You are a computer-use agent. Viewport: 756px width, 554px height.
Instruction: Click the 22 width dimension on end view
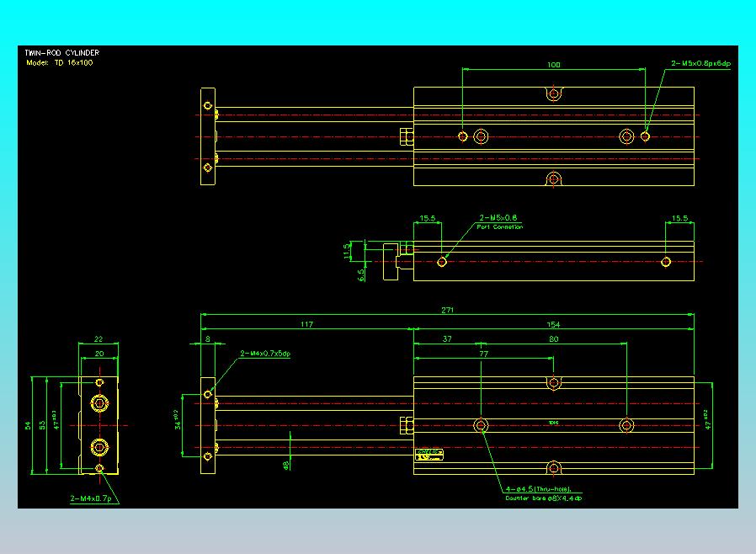(98, 339)
